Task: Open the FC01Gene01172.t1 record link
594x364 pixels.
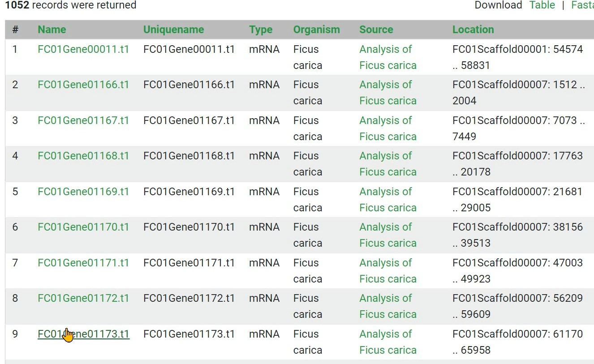Action: click(x=83, y=298)
